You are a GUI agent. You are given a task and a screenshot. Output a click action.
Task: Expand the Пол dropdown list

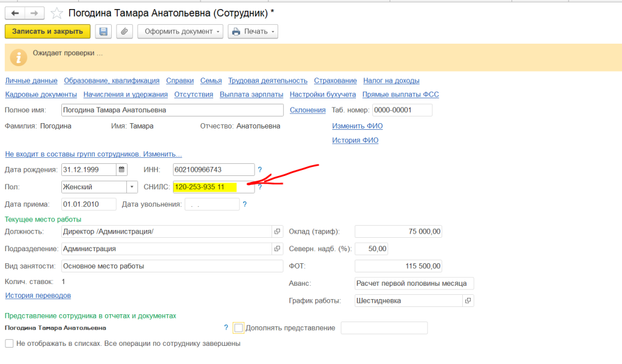pos(132,187)
